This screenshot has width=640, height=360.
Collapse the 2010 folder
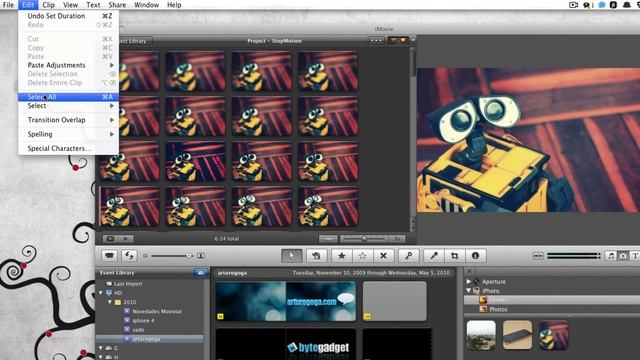click(110, 302)
